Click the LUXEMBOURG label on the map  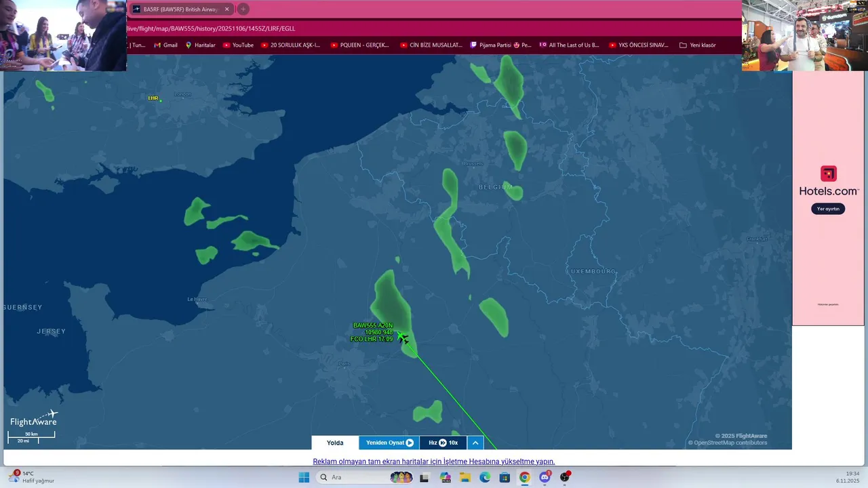coord(592,271)
